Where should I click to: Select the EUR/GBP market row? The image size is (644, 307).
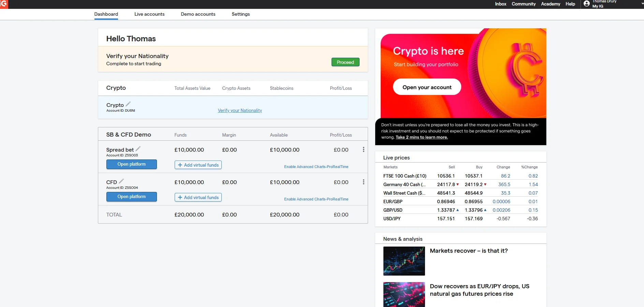click(460, 201)
